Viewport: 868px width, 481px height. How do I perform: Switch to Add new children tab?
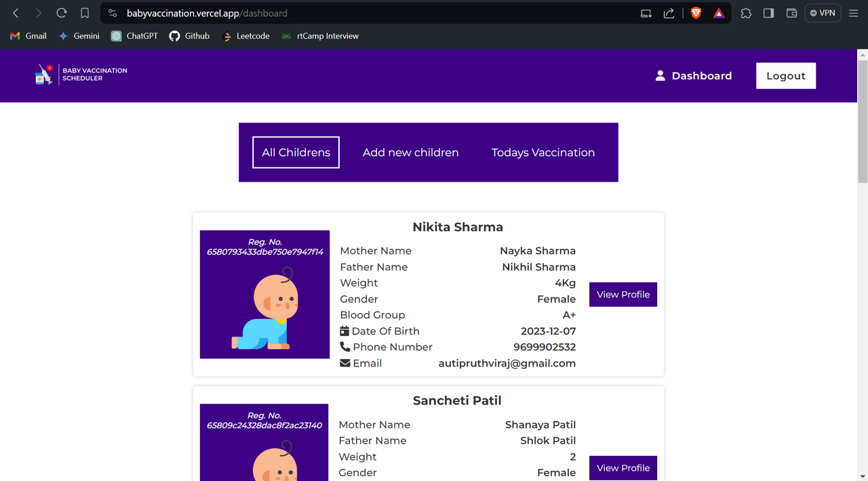tap(410, 152)
